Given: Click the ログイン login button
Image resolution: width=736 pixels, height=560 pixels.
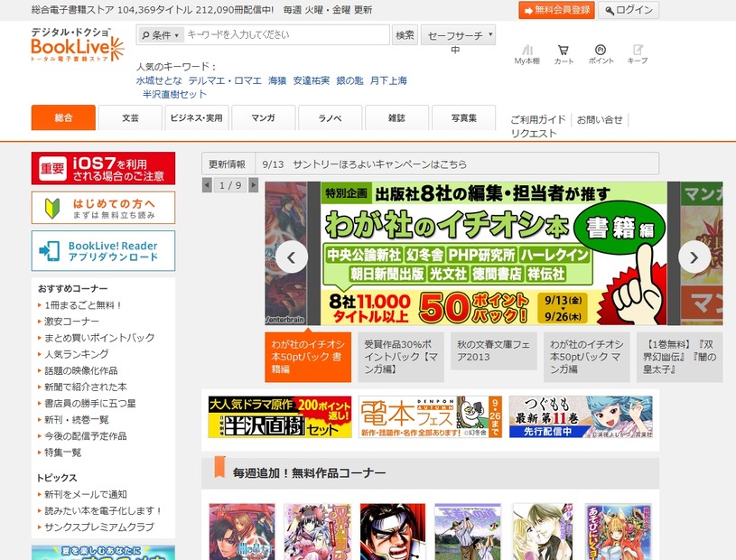Looking at the screenshot, I should pos(629,10).
